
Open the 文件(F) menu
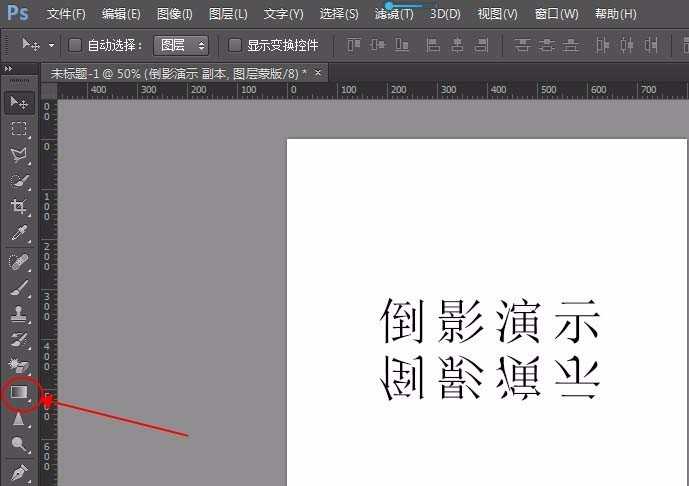tap(66, 14)
